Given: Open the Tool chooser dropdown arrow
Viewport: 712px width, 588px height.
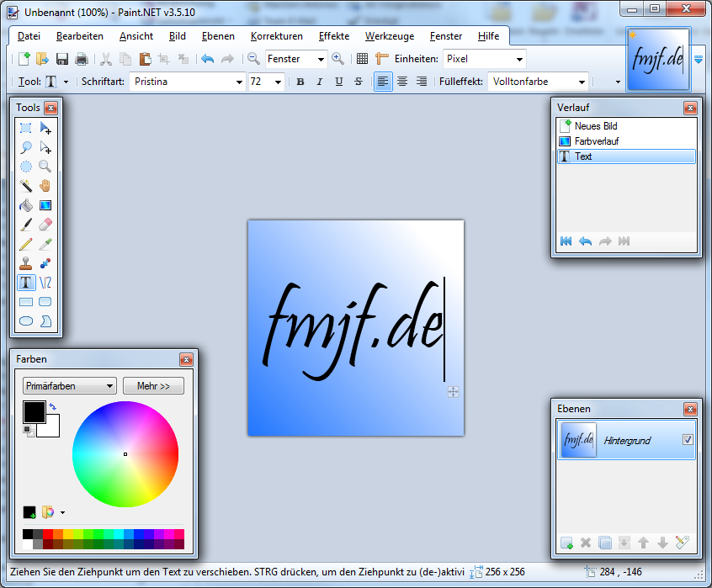Looking at the screenshot, I should 66,82.
